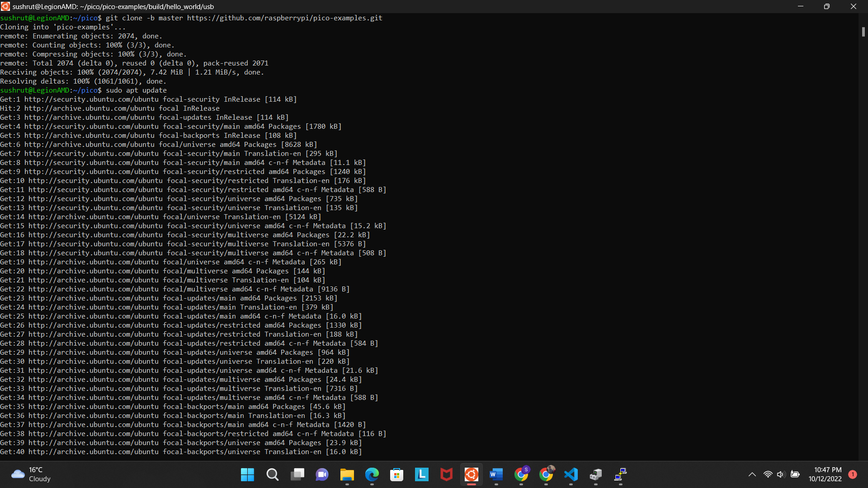Screen dimensions: 868x488
Task: Open notifications via the red badge
Action: (853, 474)
